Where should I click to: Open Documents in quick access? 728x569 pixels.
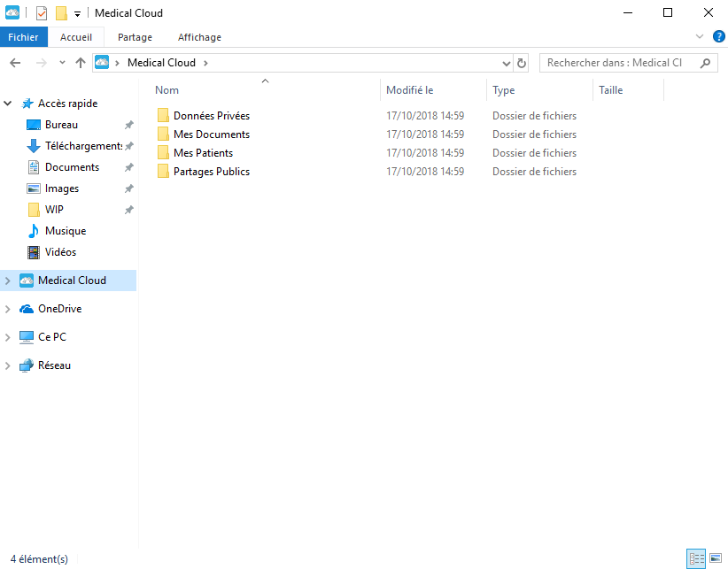click(72, 167)
